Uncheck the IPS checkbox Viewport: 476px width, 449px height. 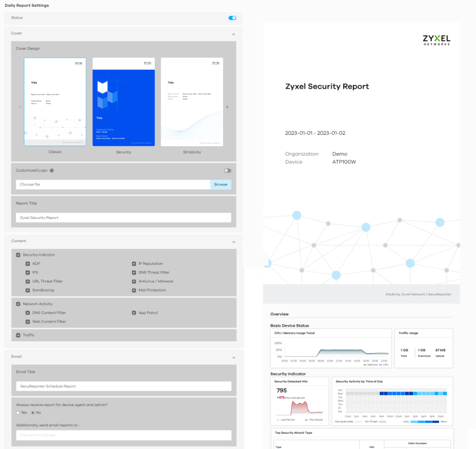coord(28,273)
